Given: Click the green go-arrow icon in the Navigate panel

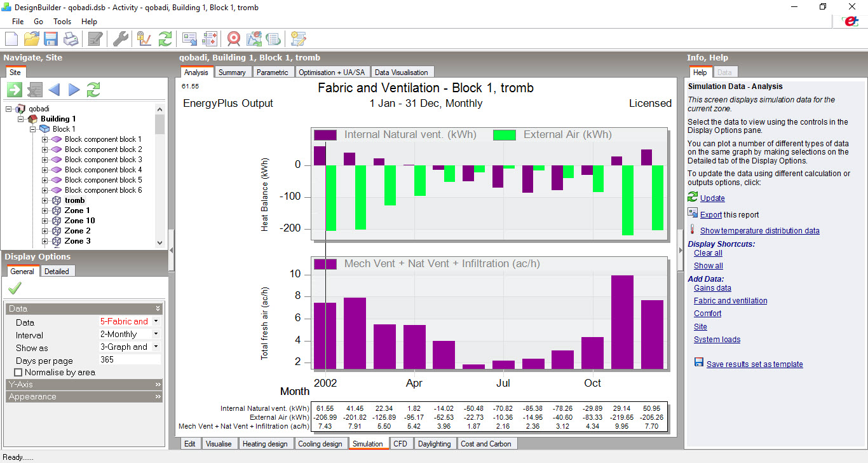Looking at the screenshot, I should pyautogui.click(x=15, y=90).
